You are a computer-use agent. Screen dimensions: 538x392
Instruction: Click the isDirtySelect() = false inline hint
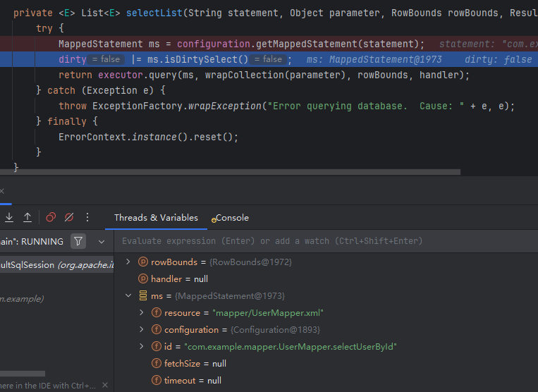(x=268, y=59)
